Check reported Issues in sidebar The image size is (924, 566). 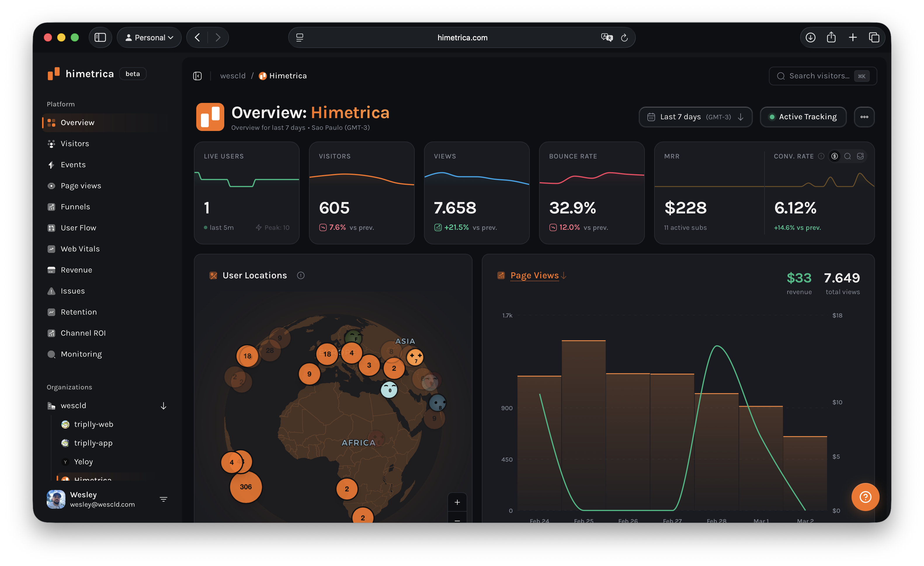[72, 291]
